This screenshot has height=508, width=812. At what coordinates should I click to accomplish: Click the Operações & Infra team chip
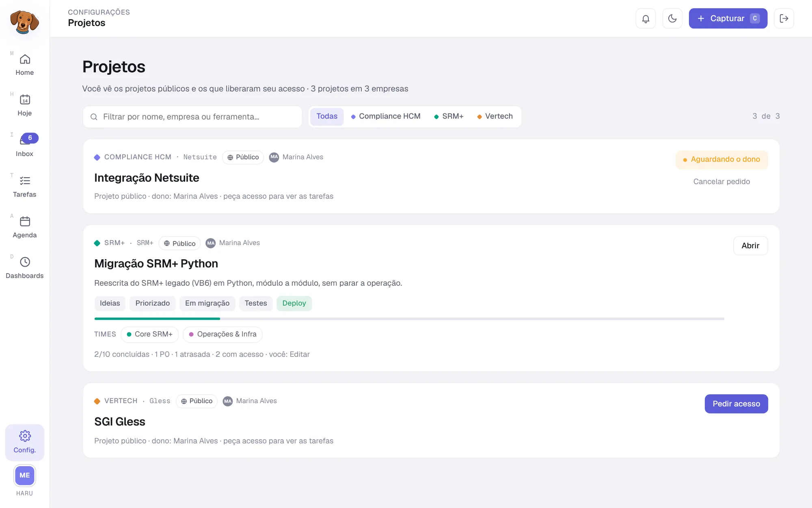click(222, 334)
